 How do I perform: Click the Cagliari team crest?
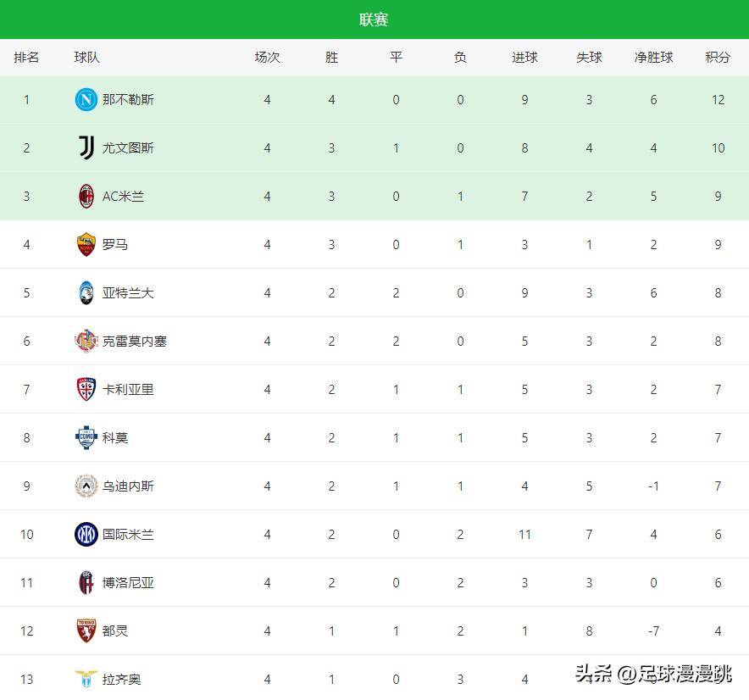(86, 390)
